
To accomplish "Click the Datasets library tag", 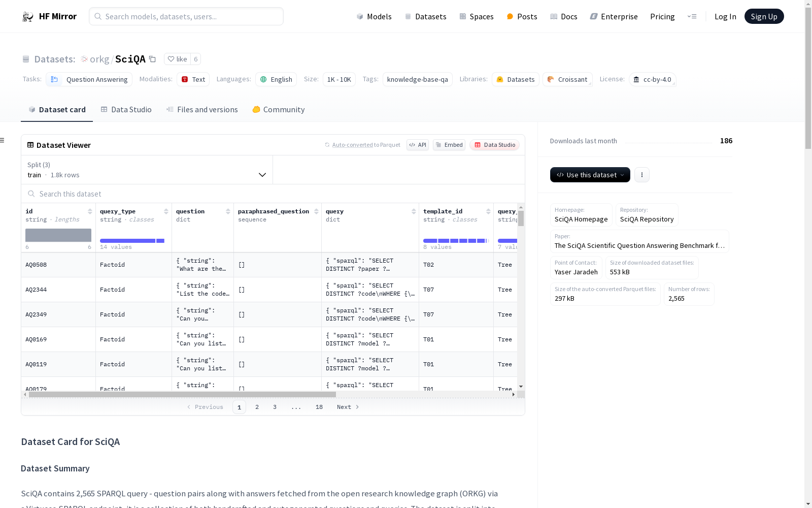I will 515,79.
